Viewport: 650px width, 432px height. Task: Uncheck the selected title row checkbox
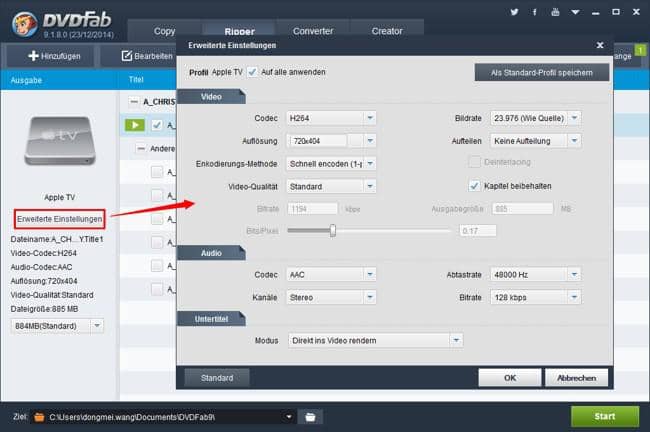(157, 125)
